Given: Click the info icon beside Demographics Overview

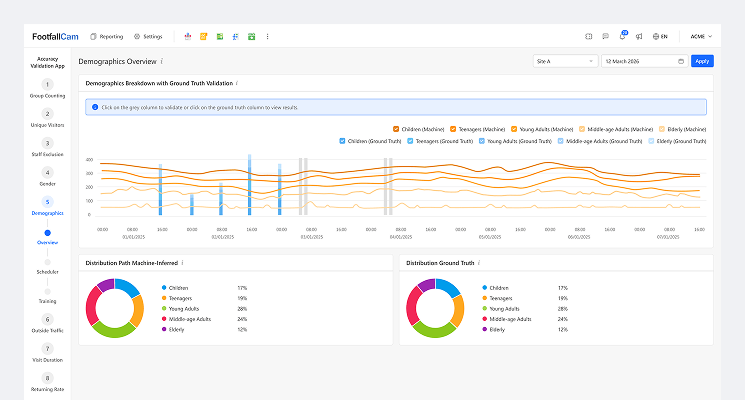Looking at the screenshot, I should tap(162, 61).
